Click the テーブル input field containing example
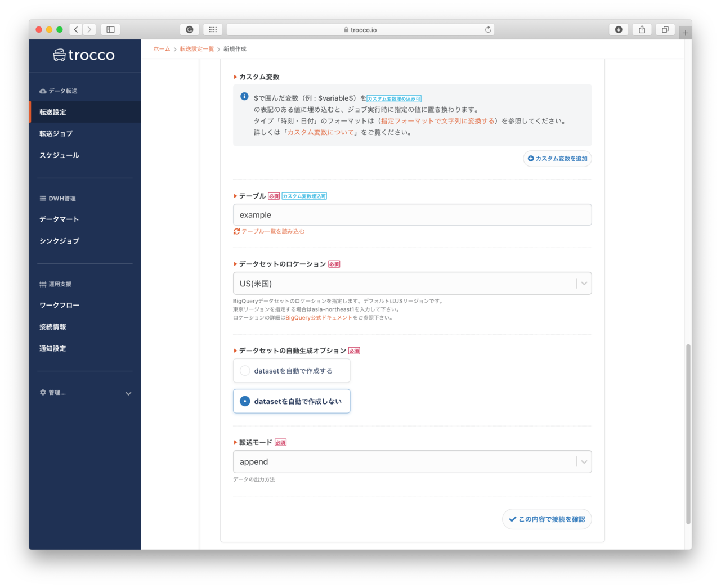This screenshot has width=721, height=588. click(412, 215)
